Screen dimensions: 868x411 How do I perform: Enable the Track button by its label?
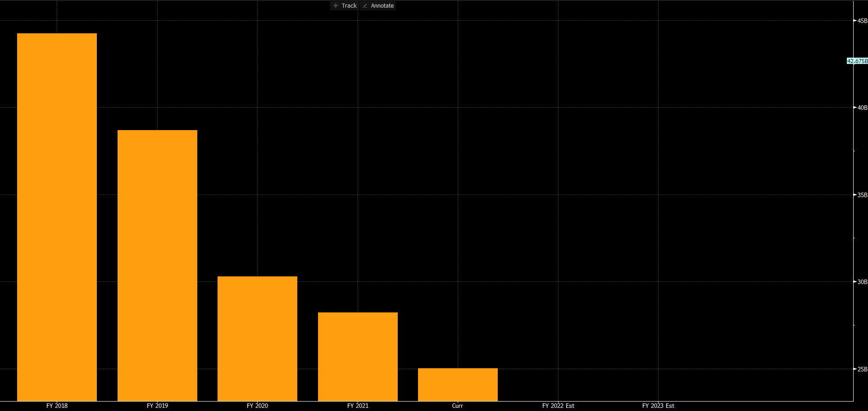tap(349, 6)
